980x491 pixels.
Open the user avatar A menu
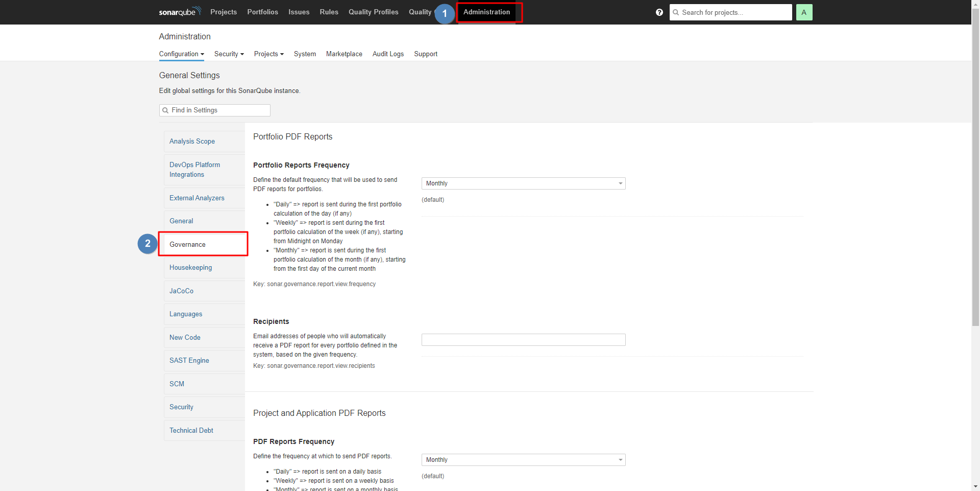(x=804, y=12)
